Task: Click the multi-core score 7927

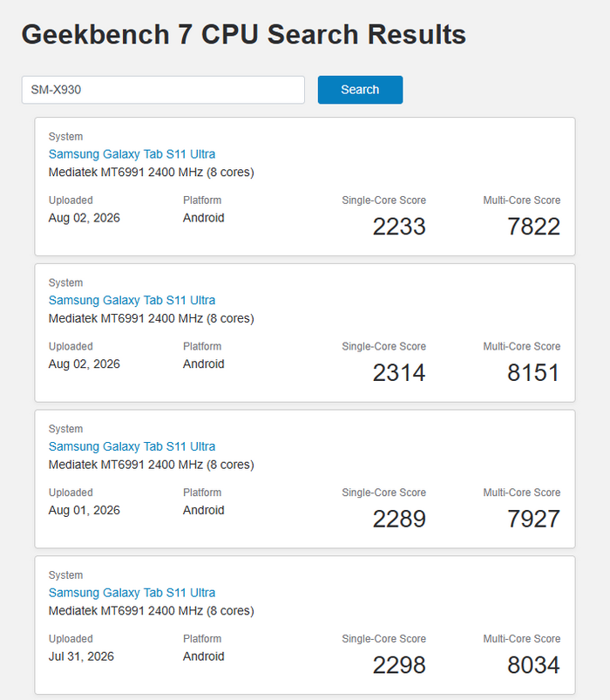Action: (533, 519)
